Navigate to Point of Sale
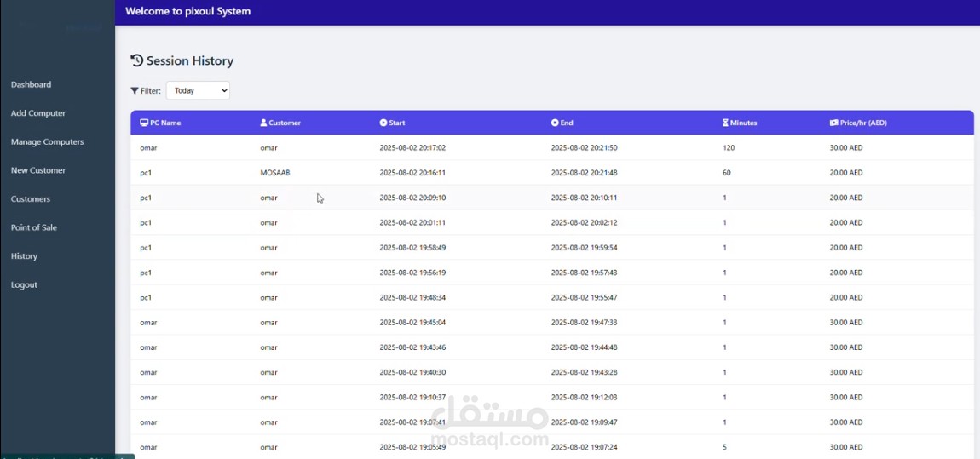The width and height of the screenshot is (980, 459). (34, 228)
